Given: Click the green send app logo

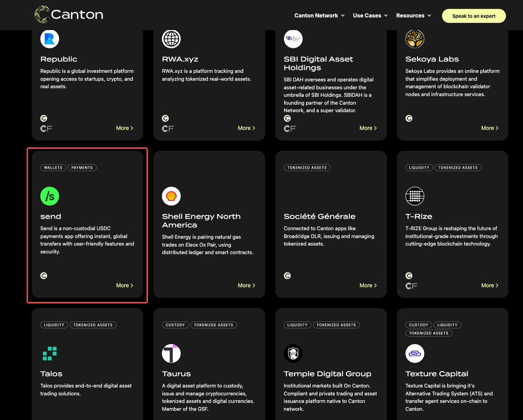Looking at the screenshot, I should point(50,196).
